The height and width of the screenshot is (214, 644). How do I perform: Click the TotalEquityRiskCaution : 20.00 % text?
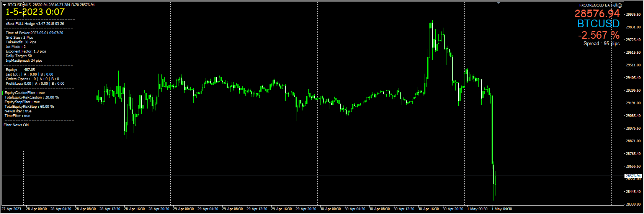tap(32, 97)
